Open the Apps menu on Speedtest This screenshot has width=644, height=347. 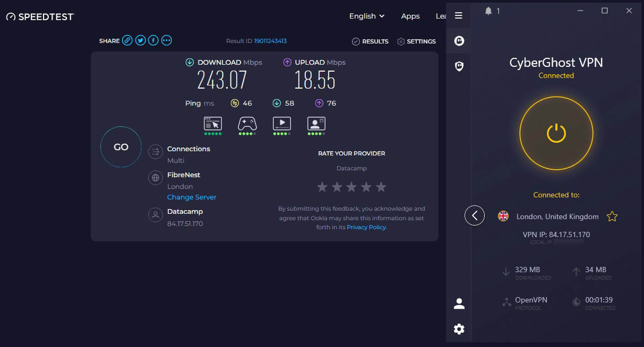(410, 16)
